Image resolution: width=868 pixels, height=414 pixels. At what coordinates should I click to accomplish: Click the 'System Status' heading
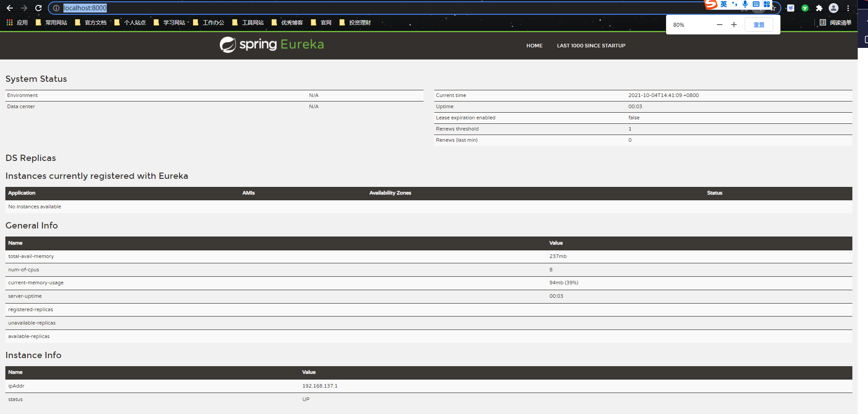click(36, 79)
